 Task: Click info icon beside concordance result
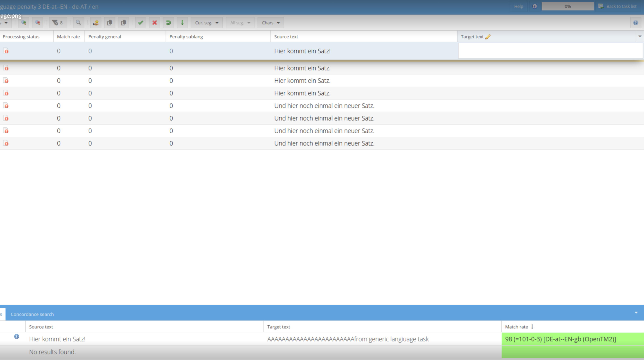[x=16, y=337]
